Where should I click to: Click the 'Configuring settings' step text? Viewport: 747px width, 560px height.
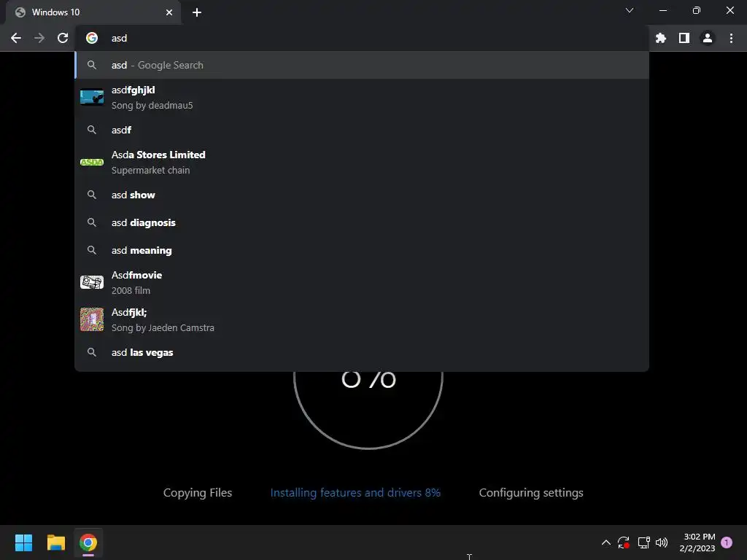click(531, 494)
